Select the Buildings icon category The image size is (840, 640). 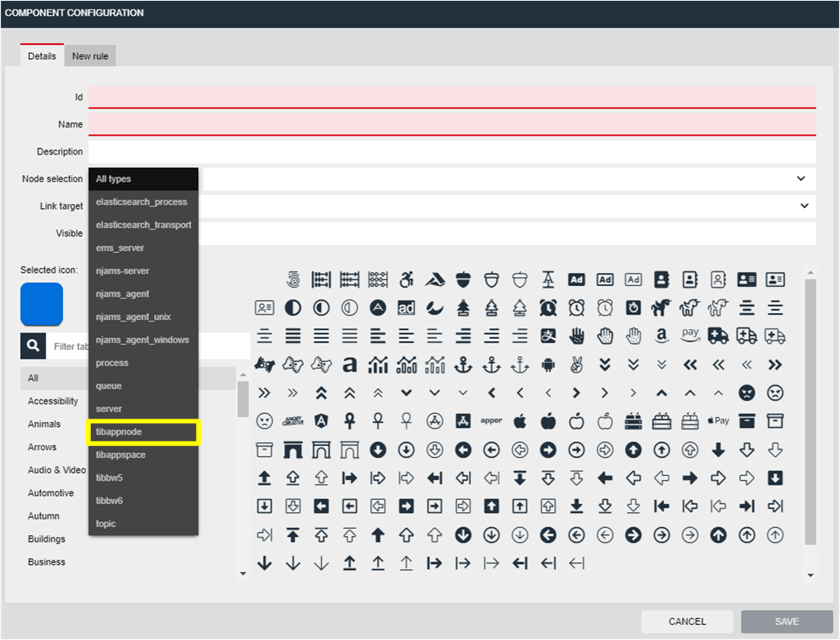click(46, 539)
